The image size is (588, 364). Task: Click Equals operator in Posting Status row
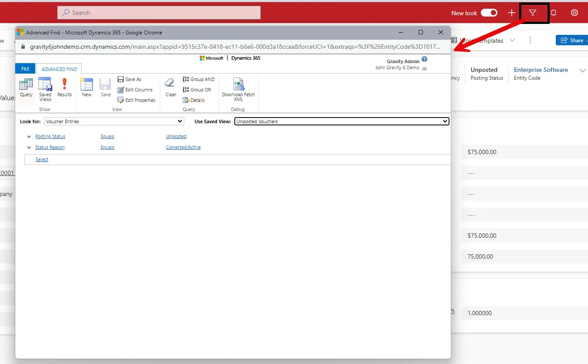point(108,136)
